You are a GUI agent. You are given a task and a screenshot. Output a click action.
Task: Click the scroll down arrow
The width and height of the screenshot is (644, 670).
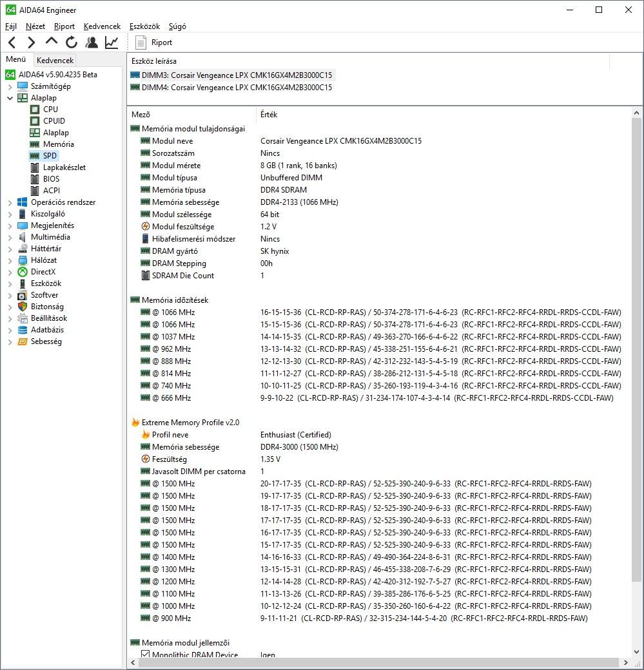click(636, 652)
